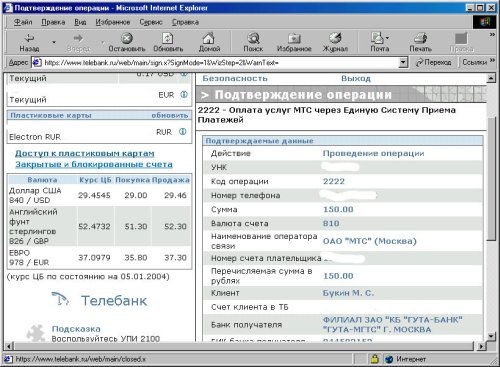Viewport: 500px width, 367px height.
Task: Click the Вперед (Forward) toolbar icon
Action: point(78,39)
